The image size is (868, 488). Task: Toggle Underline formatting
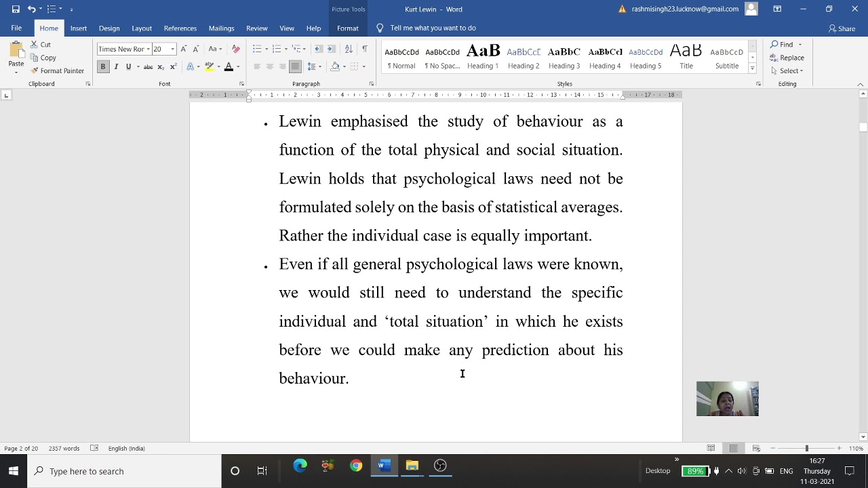point(128,66)
